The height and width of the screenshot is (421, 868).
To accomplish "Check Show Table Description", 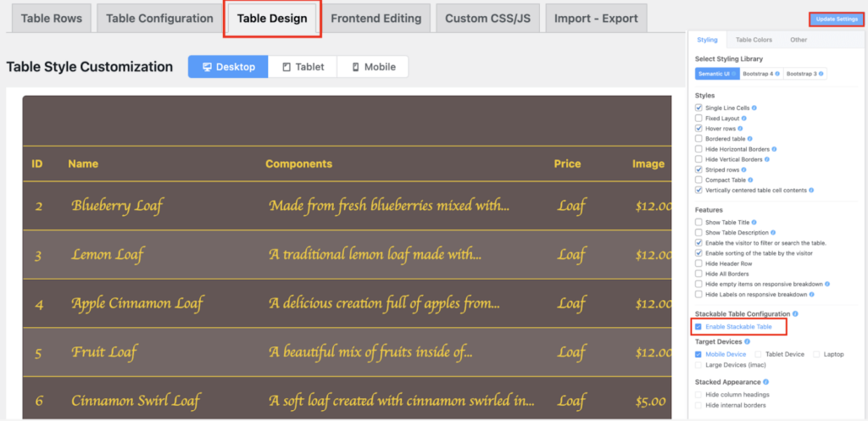I will tap(698, 233).
